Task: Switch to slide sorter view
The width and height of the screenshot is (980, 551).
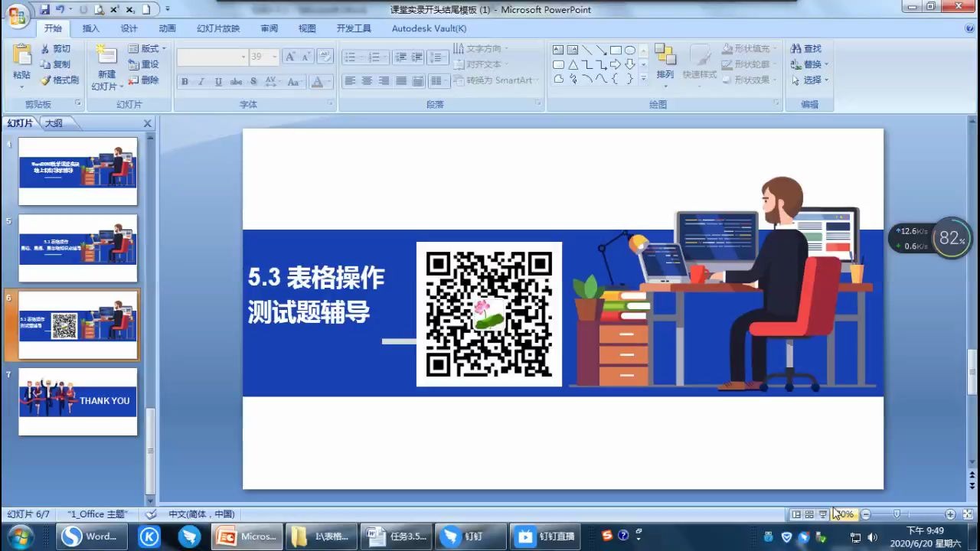Action: pos(809,514)
